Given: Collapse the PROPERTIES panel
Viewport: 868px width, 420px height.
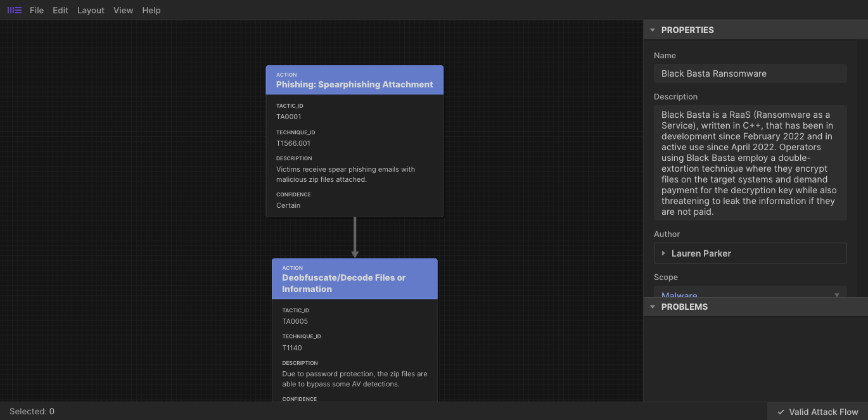Looking at the screenshot, I should [x=653, y=29].
